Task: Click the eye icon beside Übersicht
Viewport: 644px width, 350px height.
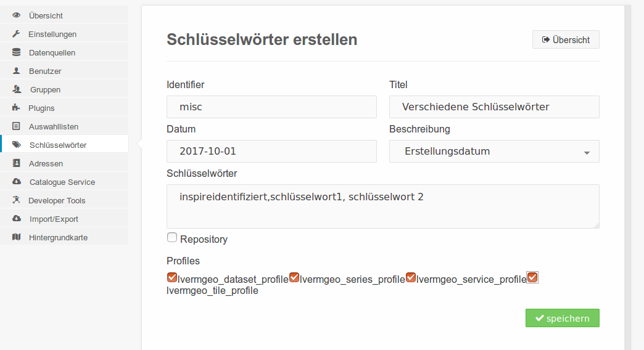Action: pyautogui.click(x=16, y=15)
